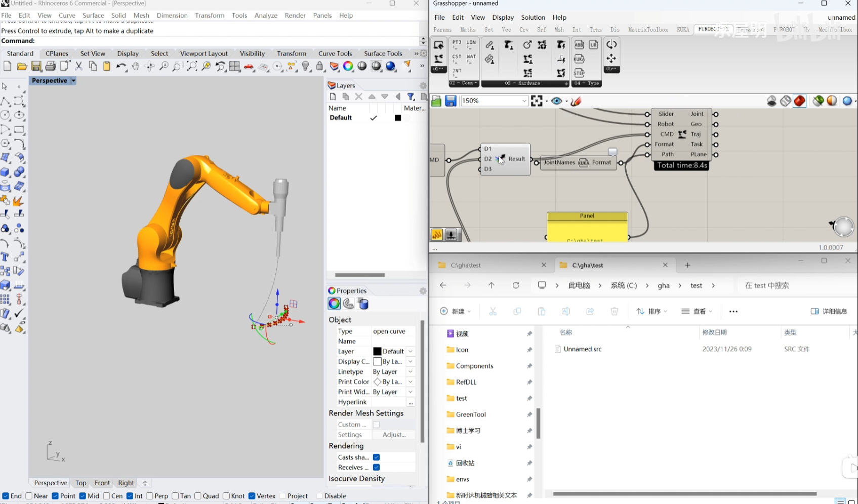Click the Print icon in Rhino toolbar

(50, 66)
